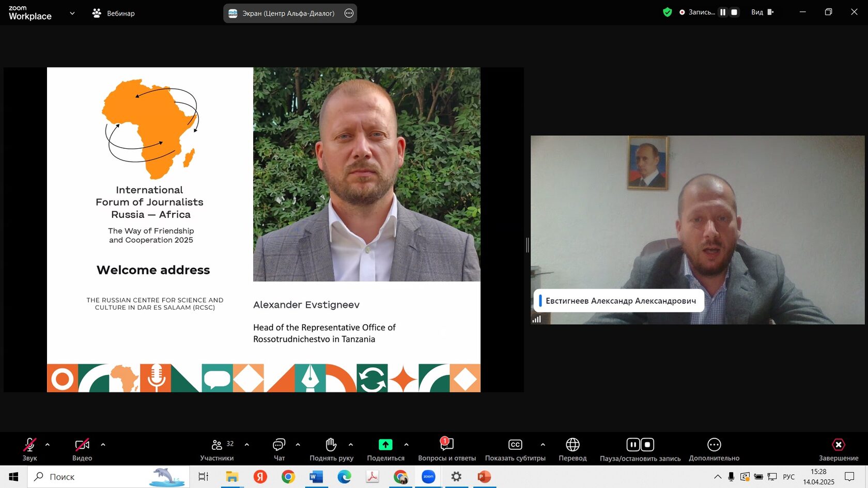Click the network icon in the system tray
Viewport: 868px width, 488px height.
pos(772,477)
